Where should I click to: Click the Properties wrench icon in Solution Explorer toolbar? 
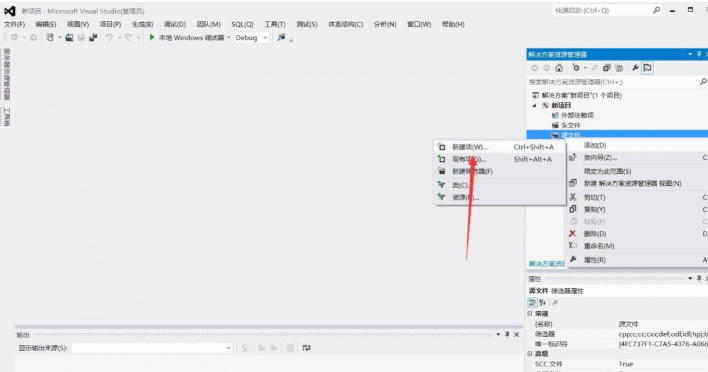click(x=635, y=68)
